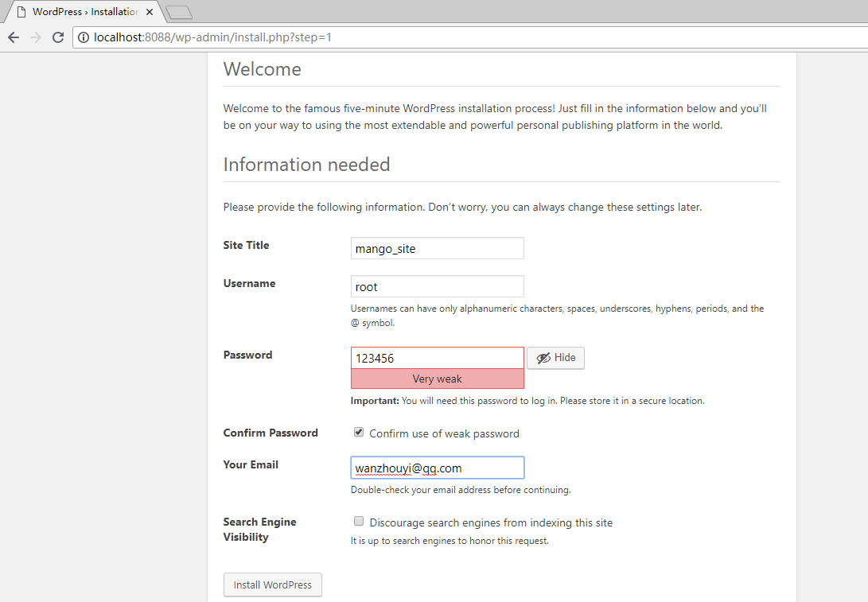Click the Hide password button

coord(556,358)
